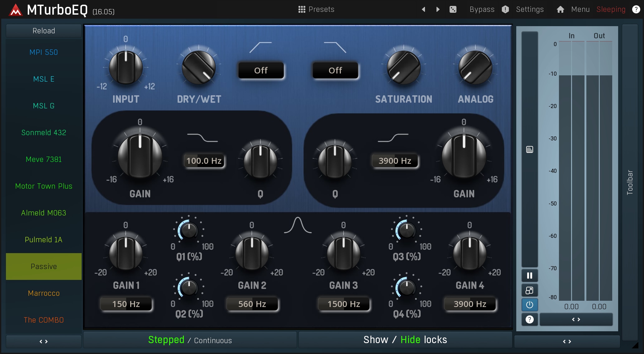Open the low shelf 100.0 Hz frequency selector
Screen dimensions: 644x354
pos(204,161)
